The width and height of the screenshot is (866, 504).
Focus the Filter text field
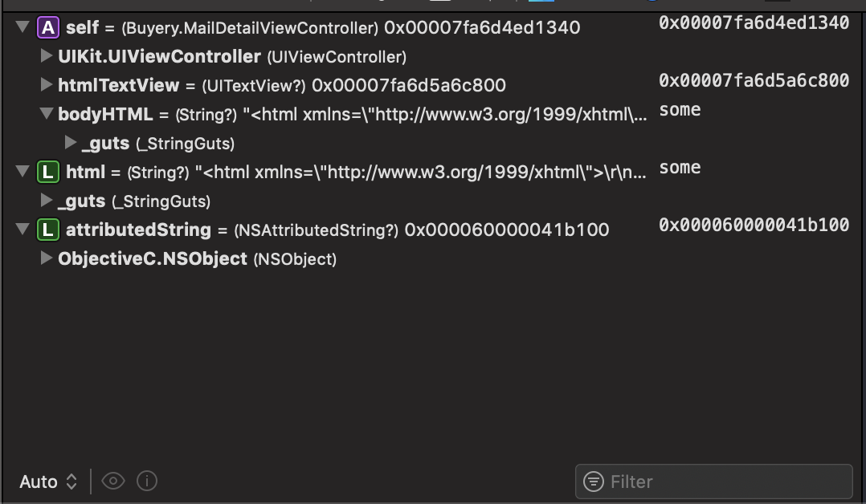point(714,482)
